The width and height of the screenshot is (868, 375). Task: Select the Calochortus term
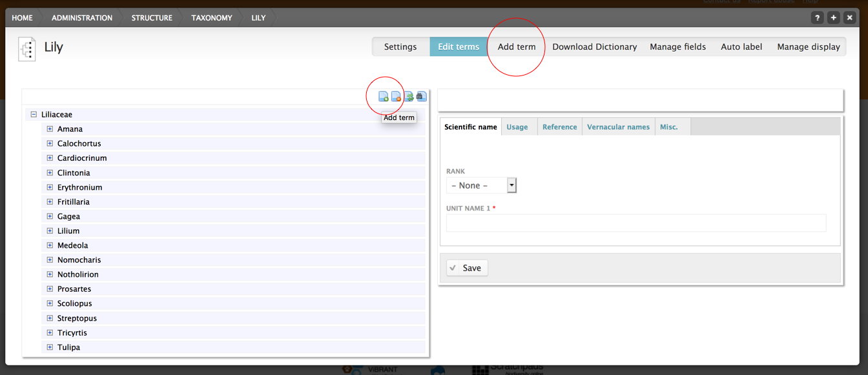[79, 143]
